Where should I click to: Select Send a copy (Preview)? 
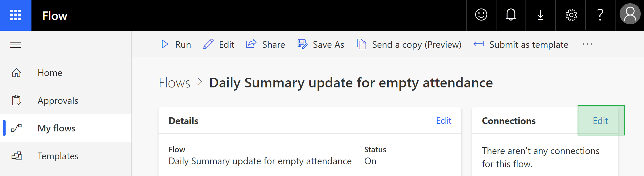409,45
